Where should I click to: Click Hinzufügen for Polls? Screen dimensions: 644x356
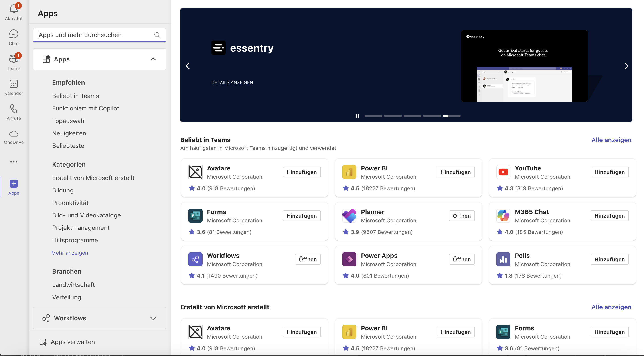(x=610, y=259)
